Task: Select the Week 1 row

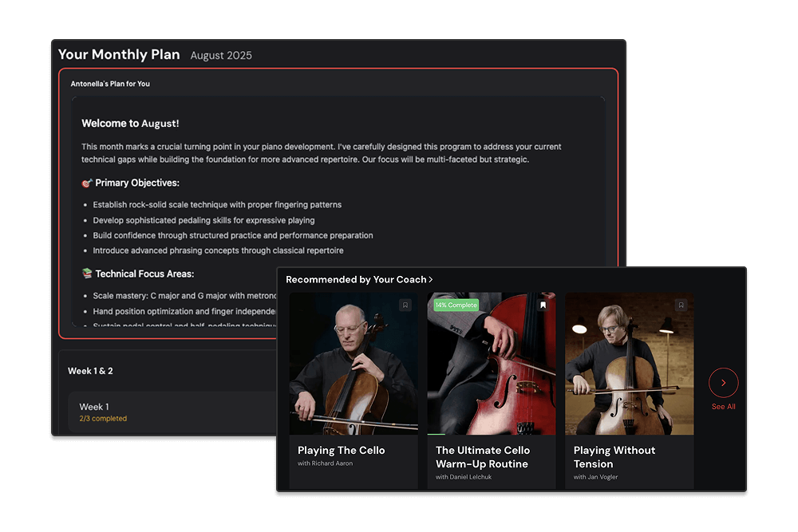Action: coord(173,412)
